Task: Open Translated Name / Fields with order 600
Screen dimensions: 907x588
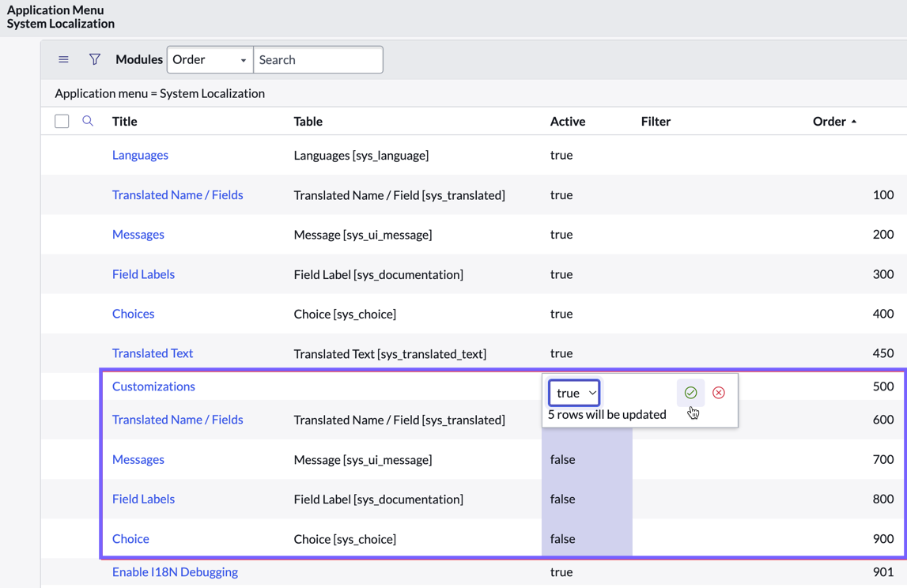Action: pyautogui.click(x=178, y=420)
